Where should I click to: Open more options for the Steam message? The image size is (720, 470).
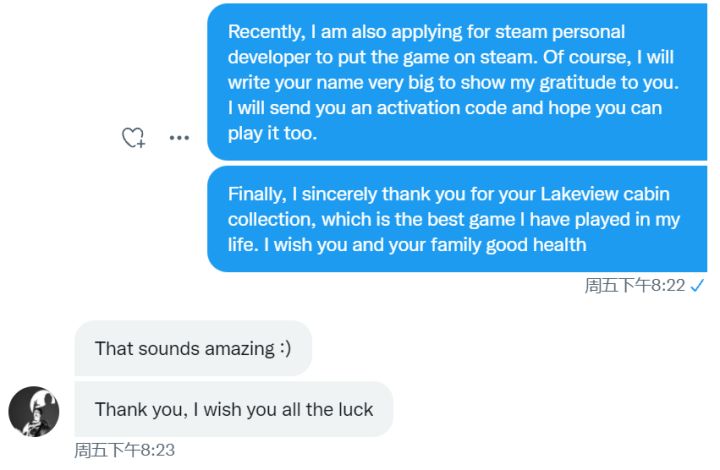pyautogui.click(x=179, y=138)
